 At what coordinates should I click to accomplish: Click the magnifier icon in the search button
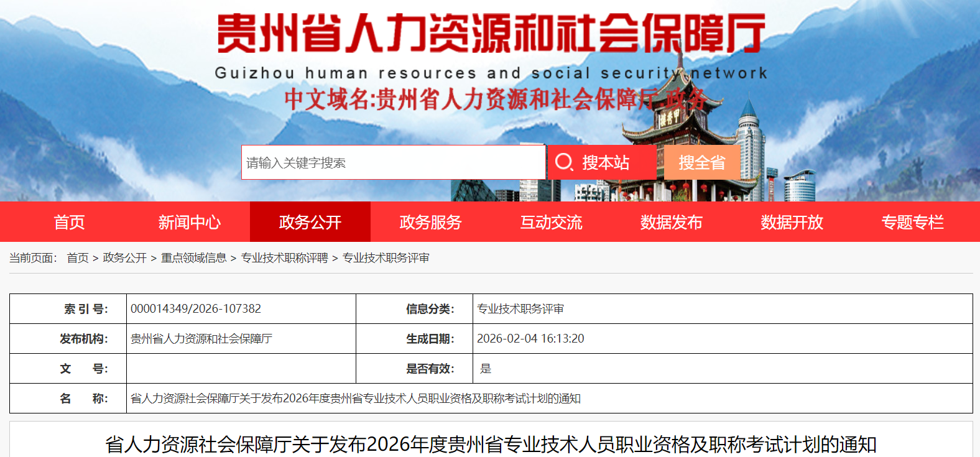pyautogui.click(x=563, y=162)
